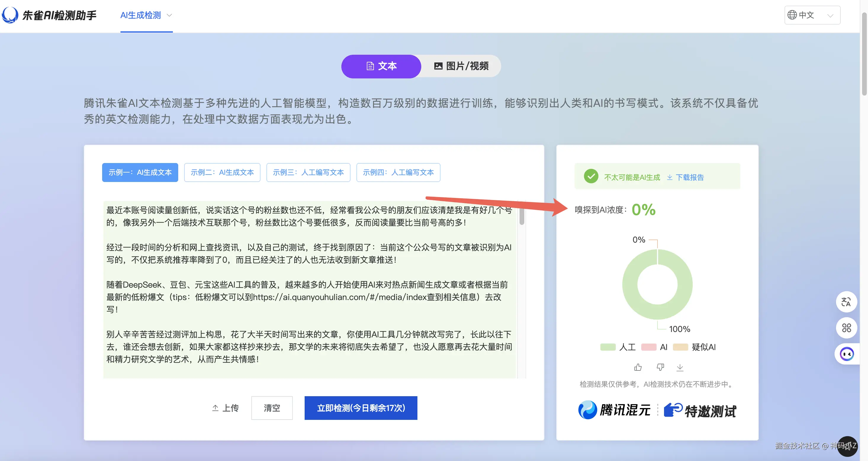Select 示例三：人工编写文本 tab

[308, 173]
